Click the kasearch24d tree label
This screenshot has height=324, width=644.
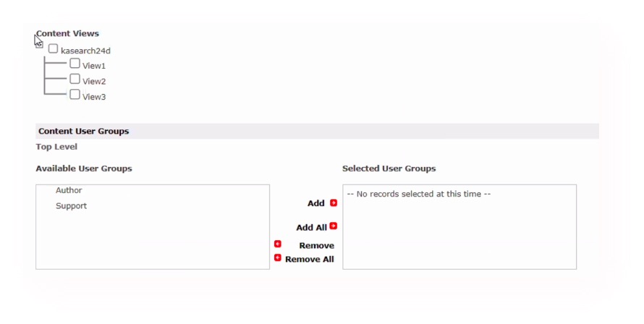pos(85,51)
